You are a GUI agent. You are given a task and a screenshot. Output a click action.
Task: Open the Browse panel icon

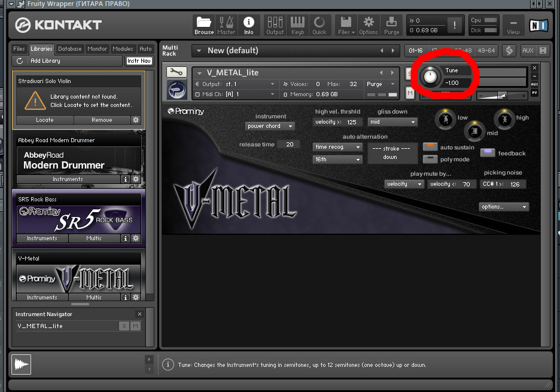tap(204, 25)
